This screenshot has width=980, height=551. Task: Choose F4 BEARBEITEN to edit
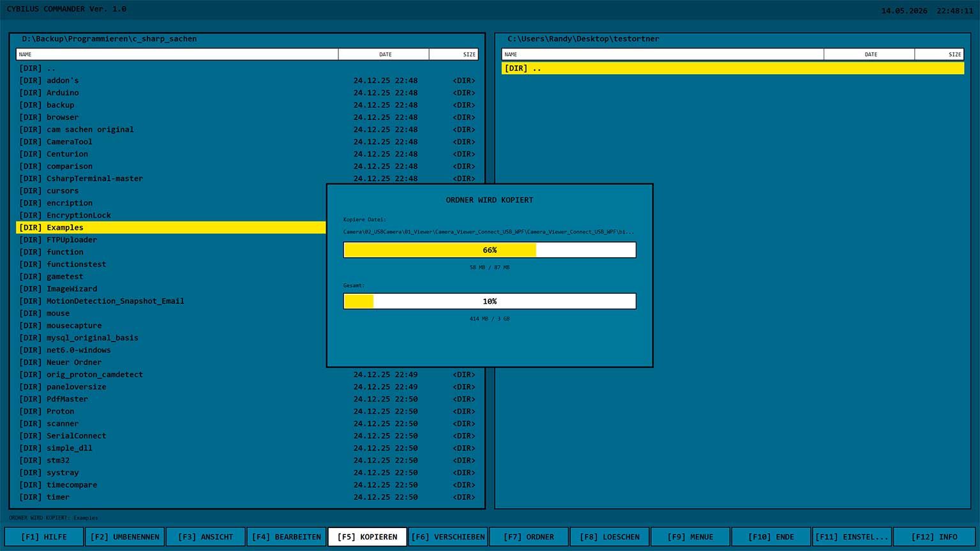tap(287, 537)
